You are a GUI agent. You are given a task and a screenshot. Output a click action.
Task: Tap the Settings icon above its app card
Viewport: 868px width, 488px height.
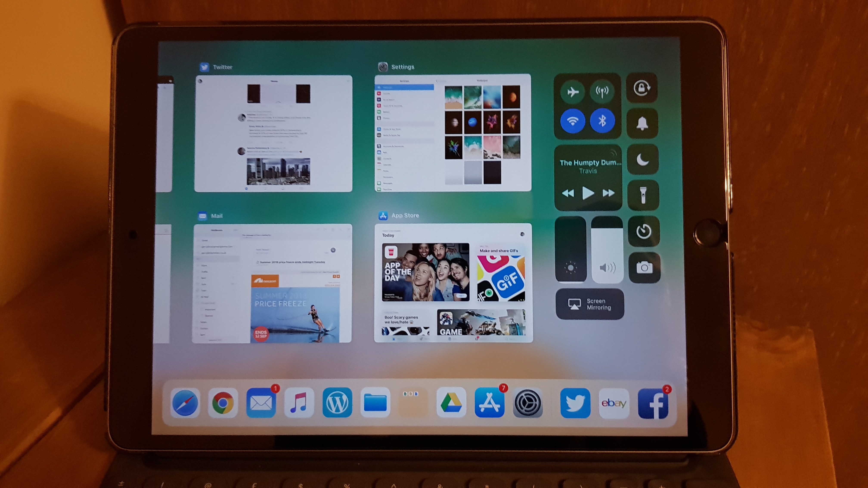pyautogui.click(x=383, y=67)
